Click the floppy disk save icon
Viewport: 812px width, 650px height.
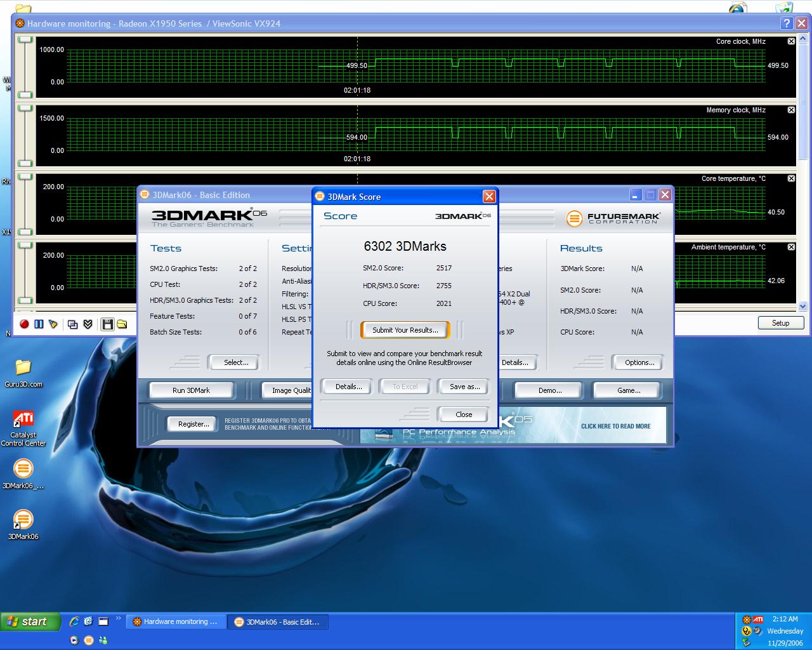[x=107, y=324]
